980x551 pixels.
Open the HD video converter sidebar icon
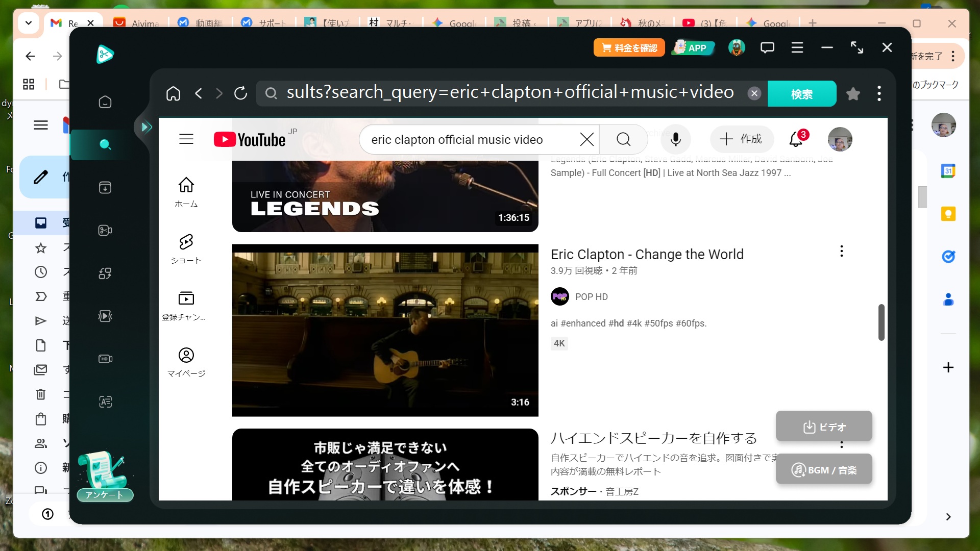point(105,359)
